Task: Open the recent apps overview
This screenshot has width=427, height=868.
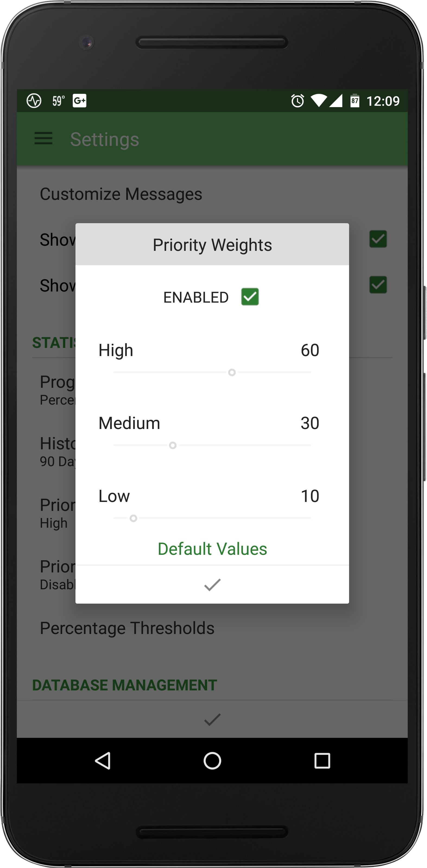Action: 322,761
